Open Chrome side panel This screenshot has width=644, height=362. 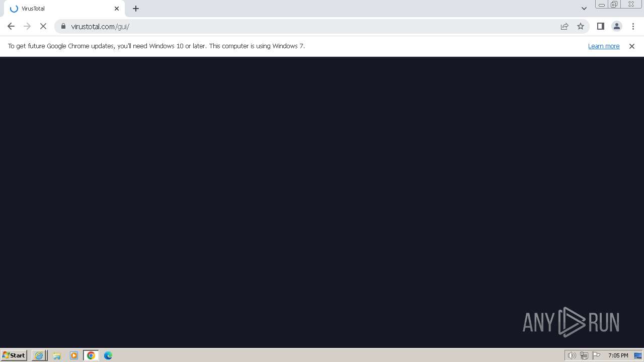(x=600, y=26)
